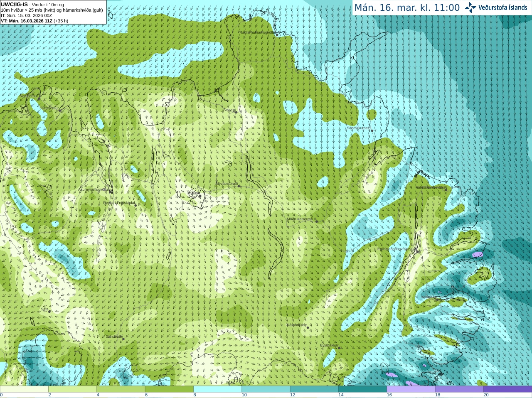Click the Veðurstofa Íslands logo icon

[x=470, y=7]
